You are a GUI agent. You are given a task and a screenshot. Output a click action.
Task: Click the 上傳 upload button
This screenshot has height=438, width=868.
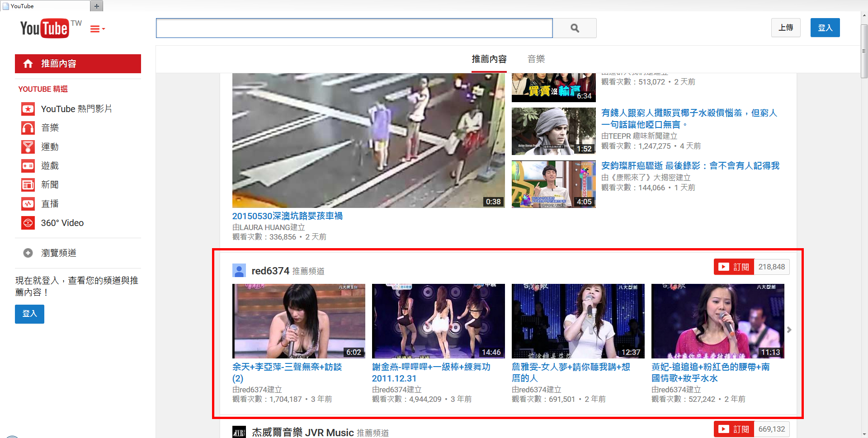pyautogui.click(x=786, y=28)
